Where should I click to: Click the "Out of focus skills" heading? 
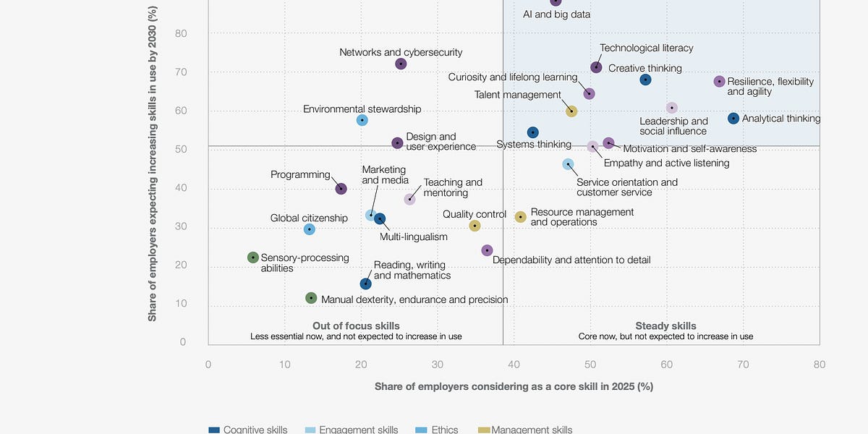(356, 325)
